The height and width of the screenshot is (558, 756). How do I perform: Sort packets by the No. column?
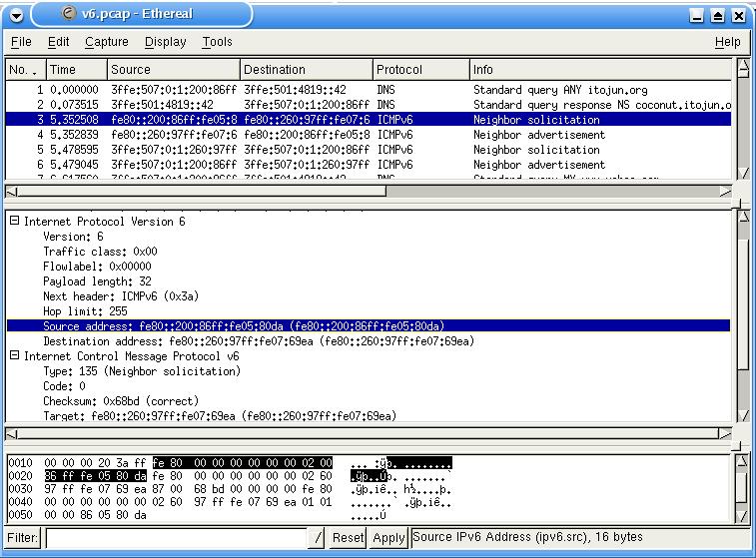[25, 70]
